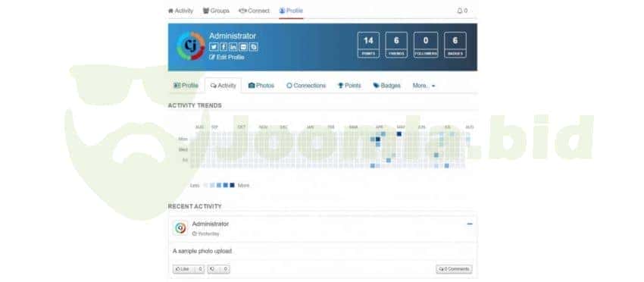The height and width of the screenshot is (282, 644).
Task: Click the avatar in the recent activity post
Action: pos(180,227)
